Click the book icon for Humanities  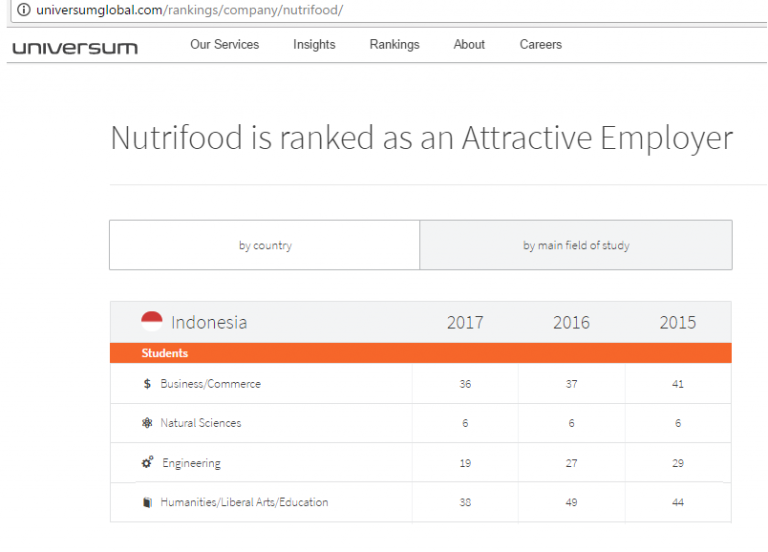pyautogui.click(x=148, y=502)
